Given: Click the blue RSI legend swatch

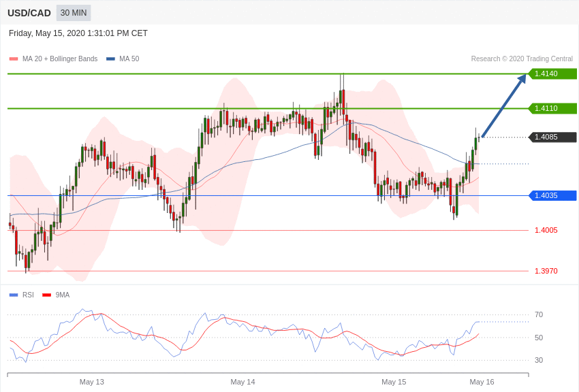Looking at the screenshot, I should [x=14, y=295].
